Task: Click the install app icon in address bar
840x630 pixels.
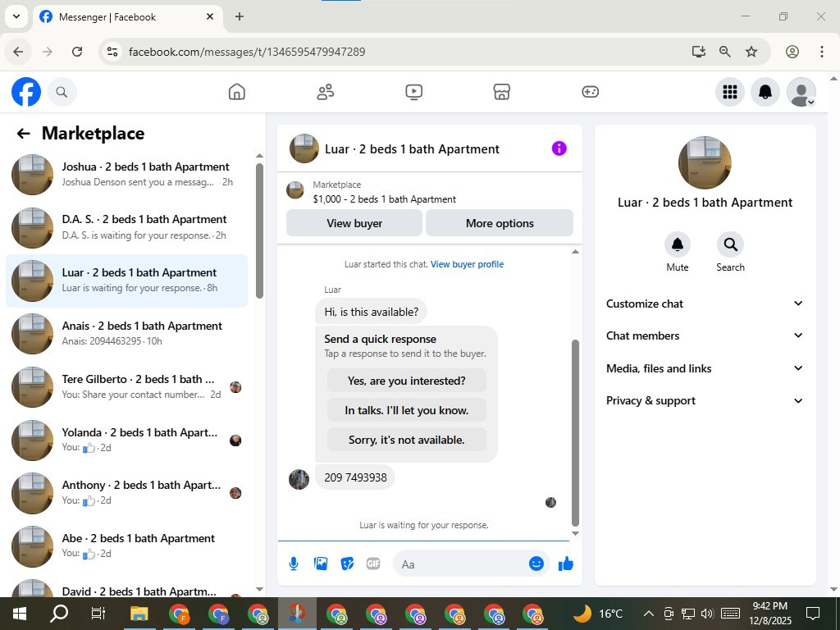Action: pos(699,52)
